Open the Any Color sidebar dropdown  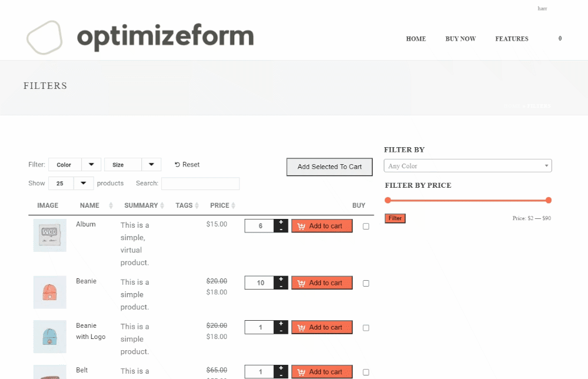coord(467,166)
